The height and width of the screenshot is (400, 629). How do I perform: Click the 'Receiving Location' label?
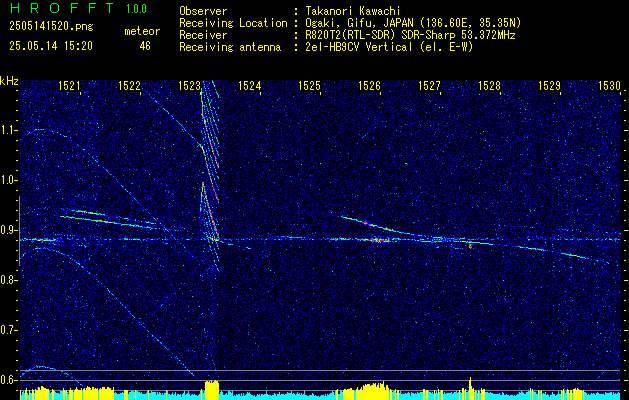(x=233, y=23)
